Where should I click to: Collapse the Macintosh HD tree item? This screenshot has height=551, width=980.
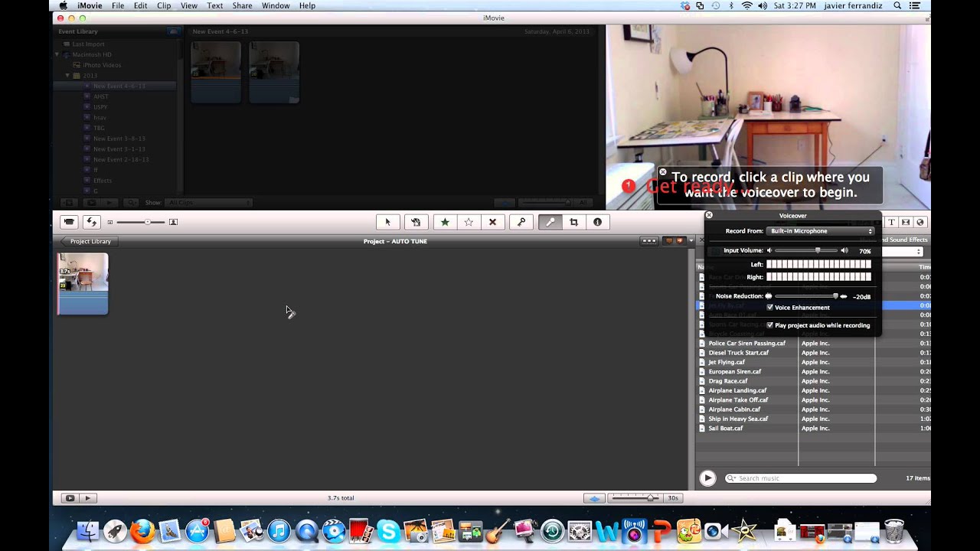[57, 55]
